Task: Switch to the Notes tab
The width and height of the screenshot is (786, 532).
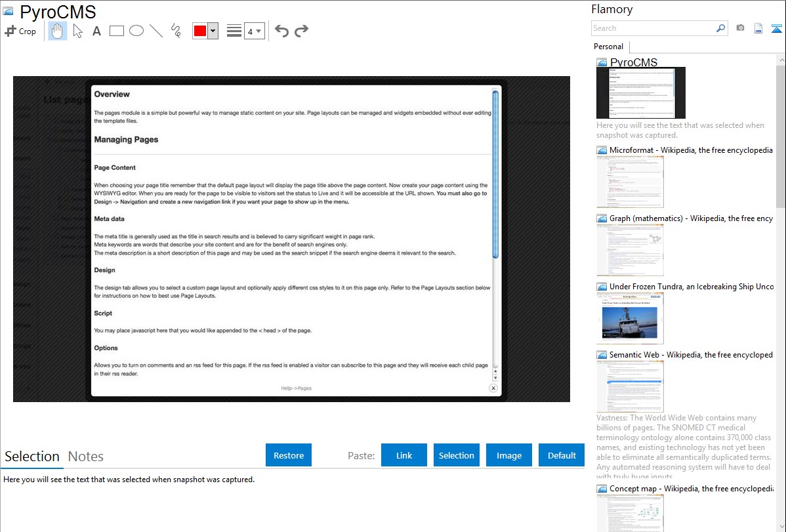Action: pos(86,457)
